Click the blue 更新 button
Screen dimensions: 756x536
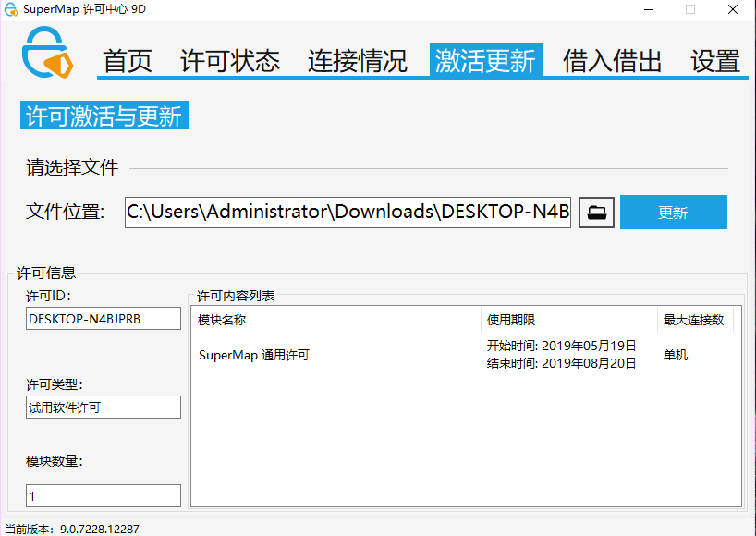[x=673, y=212]
